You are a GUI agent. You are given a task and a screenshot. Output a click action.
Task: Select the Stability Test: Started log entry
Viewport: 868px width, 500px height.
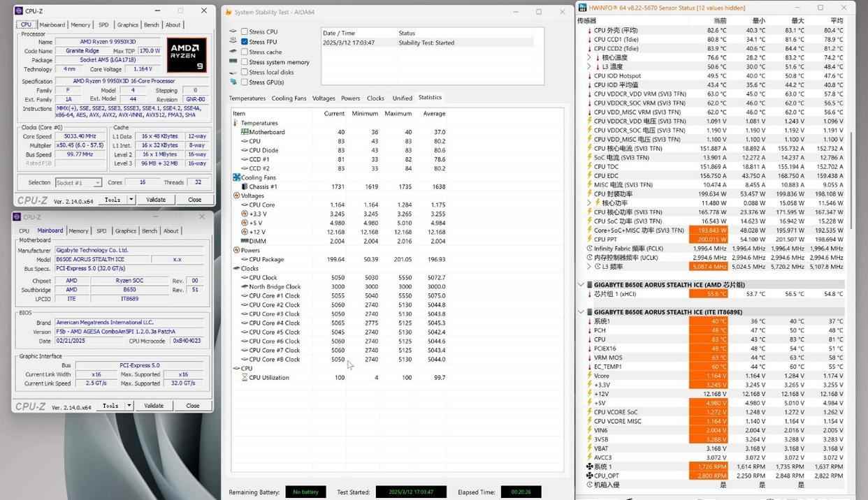[432, 43]
